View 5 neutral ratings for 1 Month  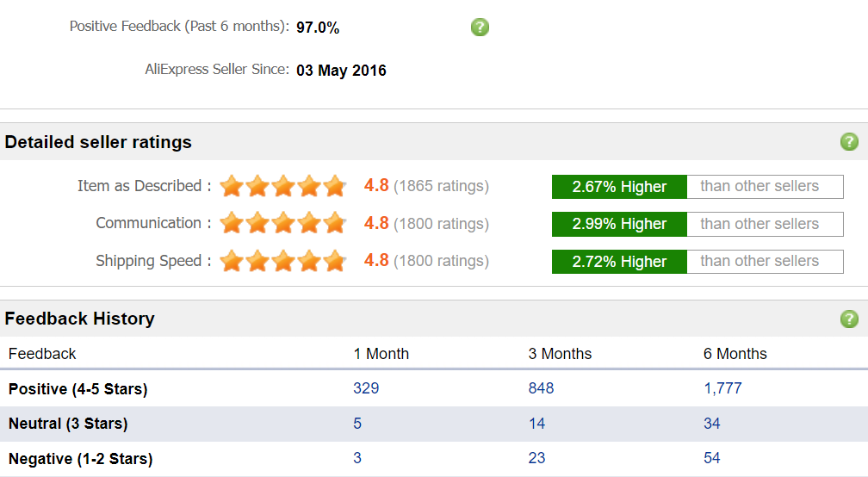coord(357,424)
